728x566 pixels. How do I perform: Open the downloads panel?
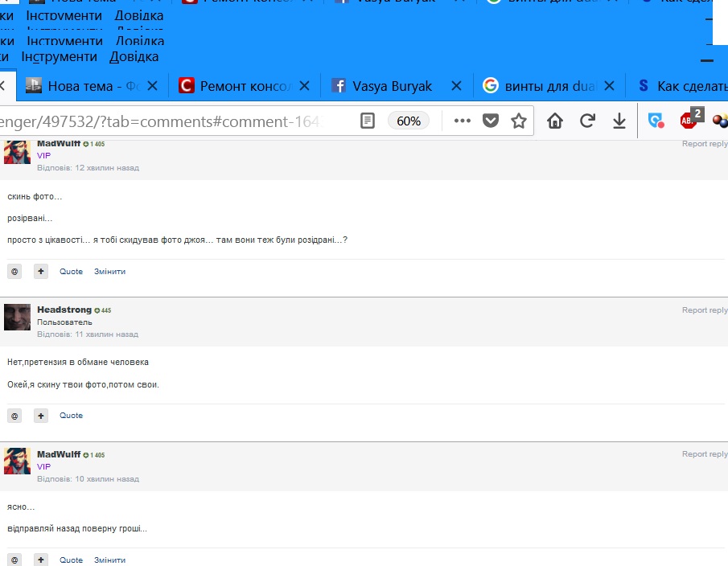(x=619, y=121)
